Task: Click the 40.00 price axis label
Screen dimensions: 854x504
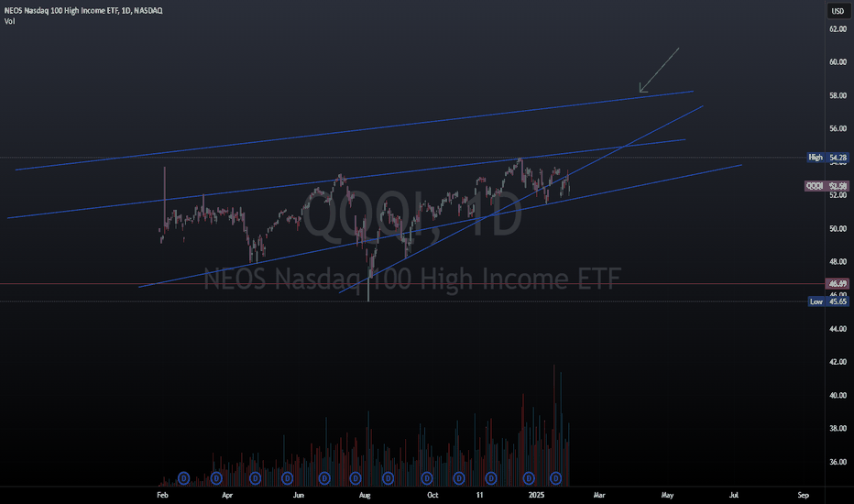Action: click(x=838, y=396)
